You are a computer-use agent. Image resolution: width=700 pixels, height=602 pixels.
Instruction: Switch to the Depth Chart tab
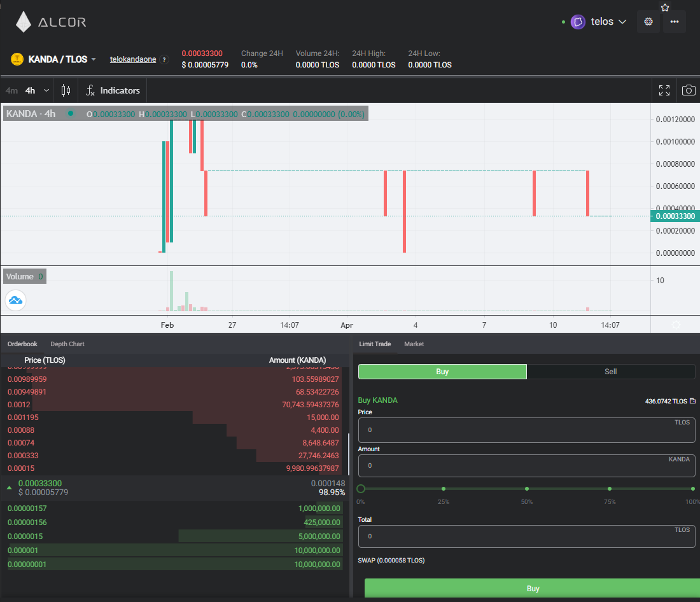tap(67, 344)
